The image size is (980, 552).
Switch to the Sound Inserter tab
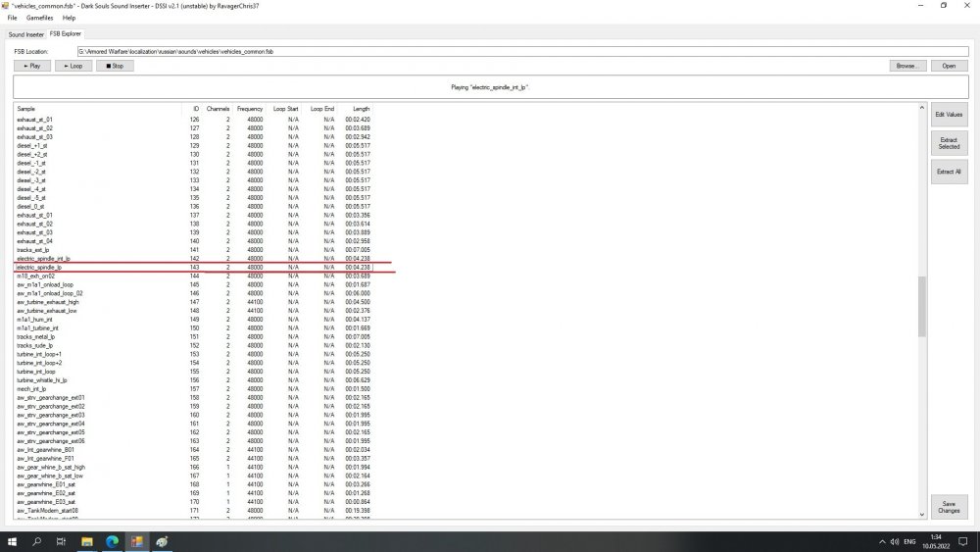tap(26, 34)
